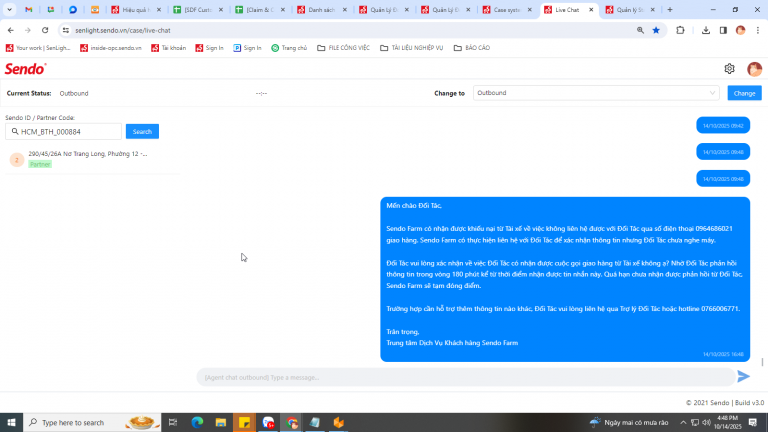Image resolution: width=768 pixels, height=432 pixels.
Task: Switch to Claim & C spreadsheet tab
Action: (260, 10)
